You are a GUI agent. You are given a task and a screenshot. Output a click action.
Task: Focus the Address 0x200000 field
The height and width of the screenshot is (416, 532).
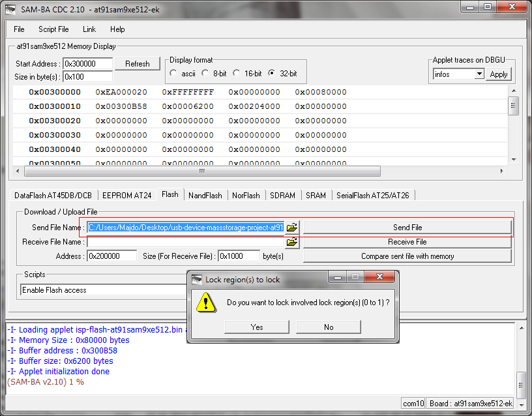[x=112, y=256]
